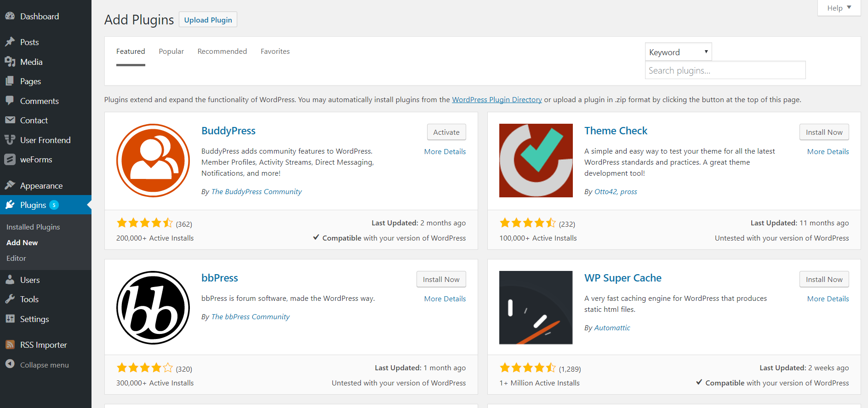Click the Settings sliders icon

click(10, 319)
